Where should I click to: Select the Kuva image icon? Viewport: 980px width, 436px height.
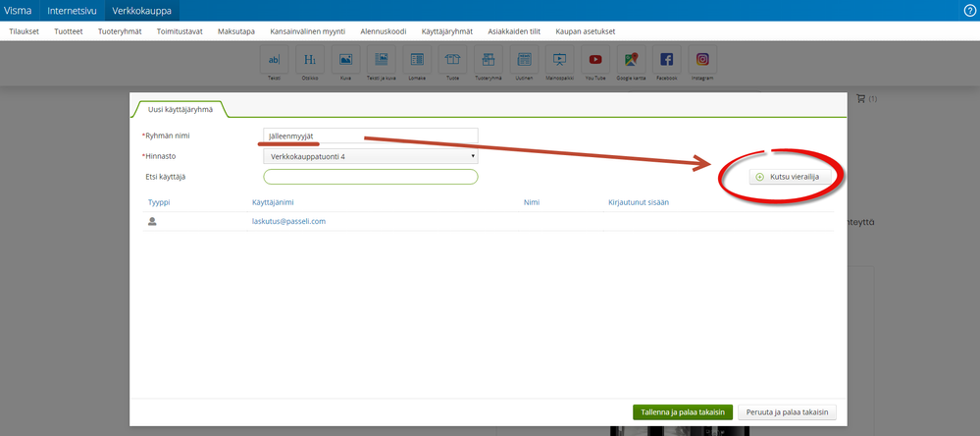point(345,60)
